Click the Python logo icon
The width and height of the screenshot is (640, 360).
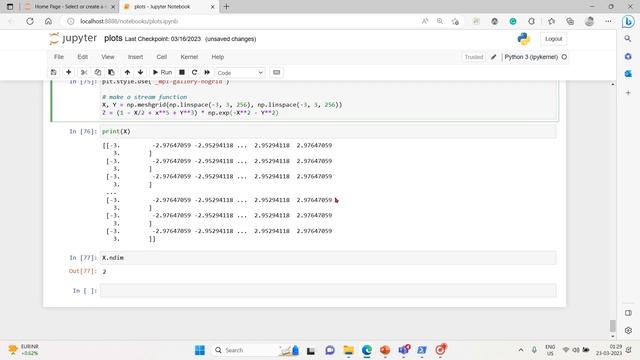tap(524, 39)
